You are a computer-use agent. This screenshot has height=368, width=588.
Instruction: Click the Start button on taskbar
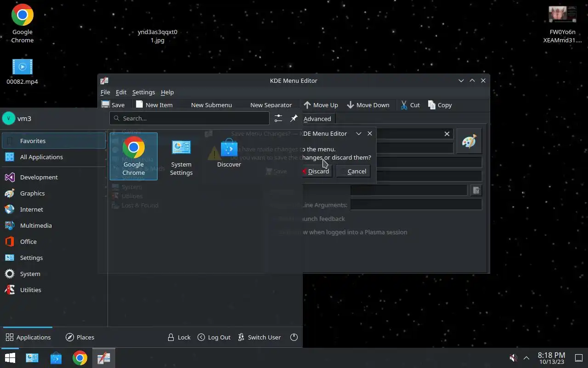point(10,358)
